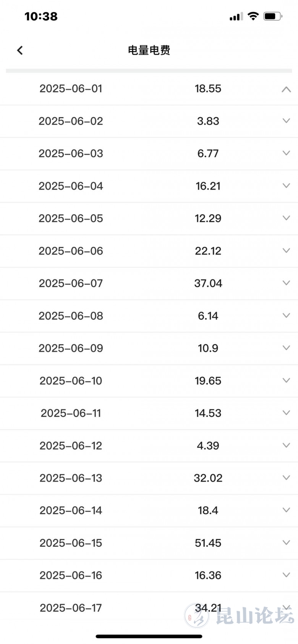Screen dimensions: 298x644
Task: Open the 2025-06-05 chevron
Action: click(286, 218)
